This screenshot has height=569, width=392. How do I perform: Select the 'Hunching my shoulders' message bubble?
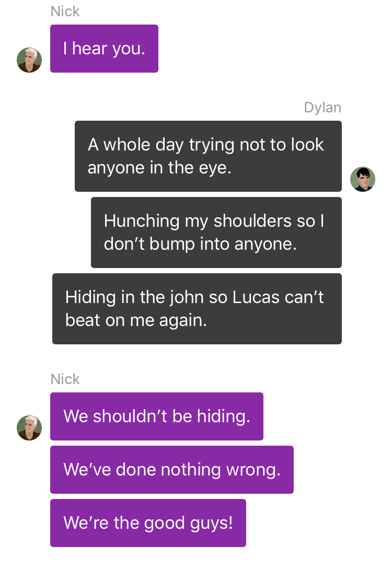tap(216, 232)
